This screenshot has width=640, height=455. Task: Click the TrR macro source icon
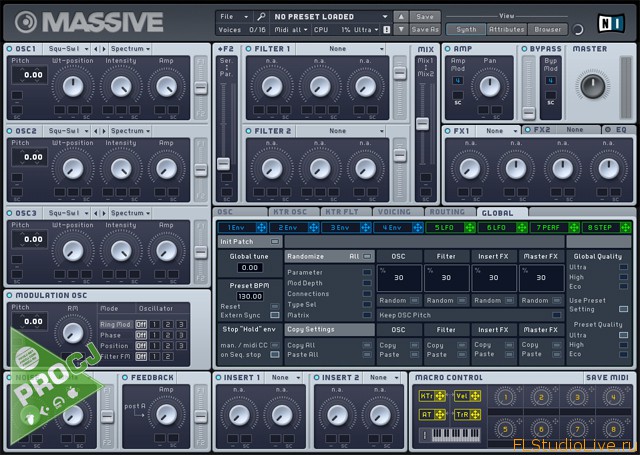pyautogui.click(x=461, y=414)
